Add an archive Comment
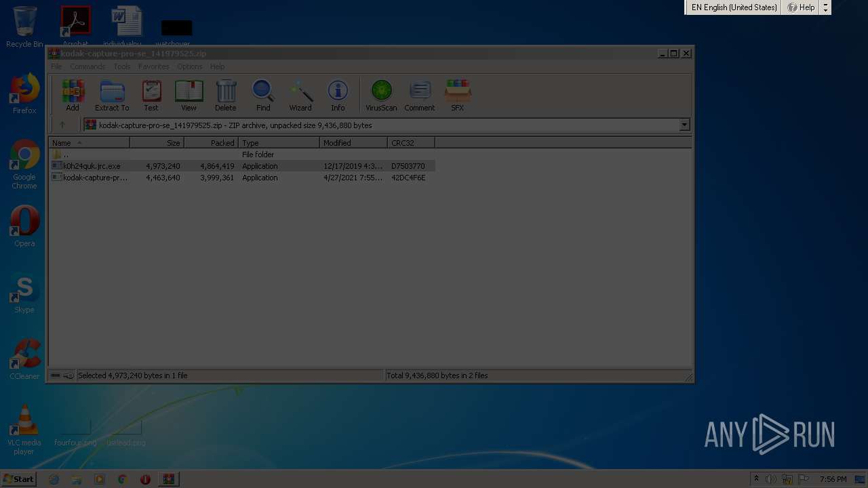 pyautogui.click(x=420, y=95)
